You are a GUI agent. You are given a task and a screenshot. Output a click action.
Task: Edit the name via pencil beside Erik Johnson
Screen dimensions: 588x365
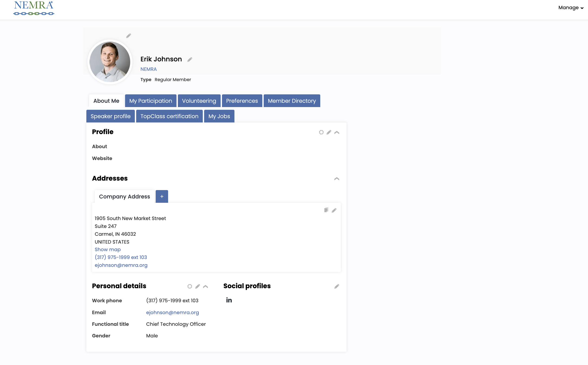click(x=190, y=59)
